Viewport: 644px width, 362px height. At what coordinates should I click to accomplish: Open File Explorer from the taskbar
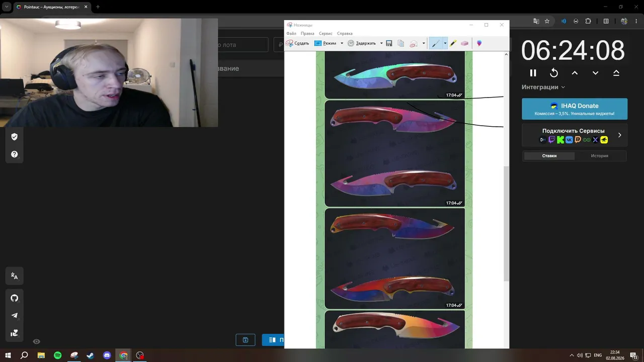tap(41, 355)
